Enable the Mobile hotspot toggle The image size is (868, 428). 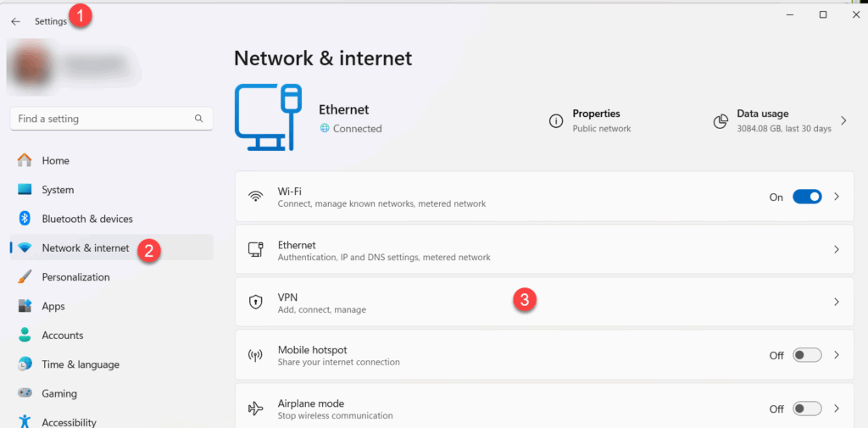(807, 355)
